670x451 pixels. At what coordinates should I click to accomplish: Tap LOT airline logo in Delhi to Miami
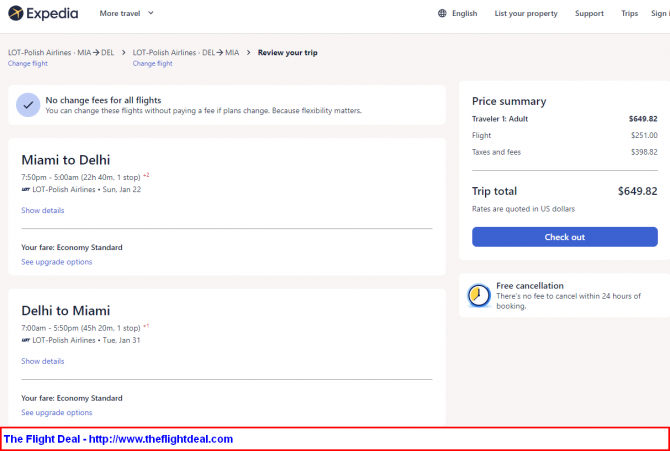(x=26, y=340)
